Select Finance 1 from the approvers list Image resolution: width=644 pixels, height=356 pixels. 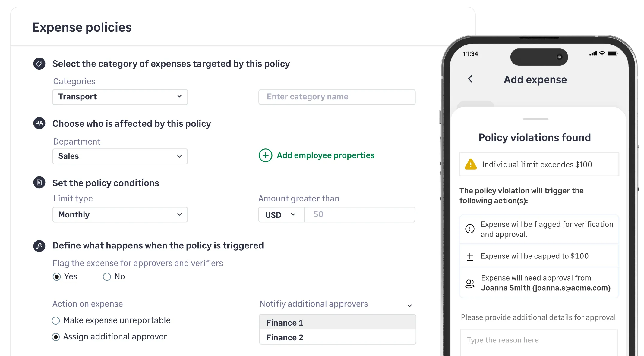point(284,322)
